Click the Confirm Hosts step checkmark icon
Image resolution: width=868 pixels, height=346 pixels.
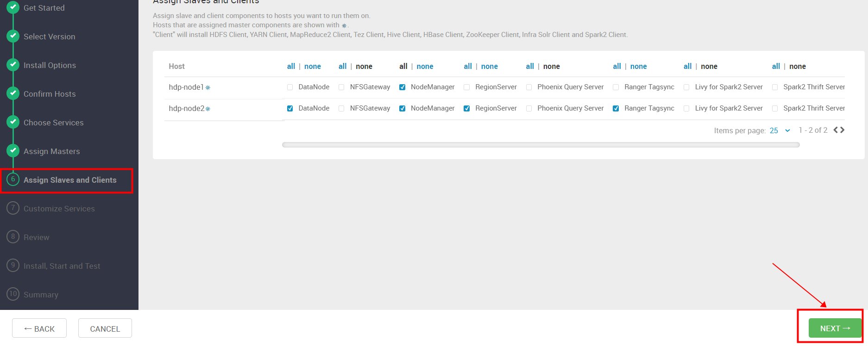tap(13, 93)
